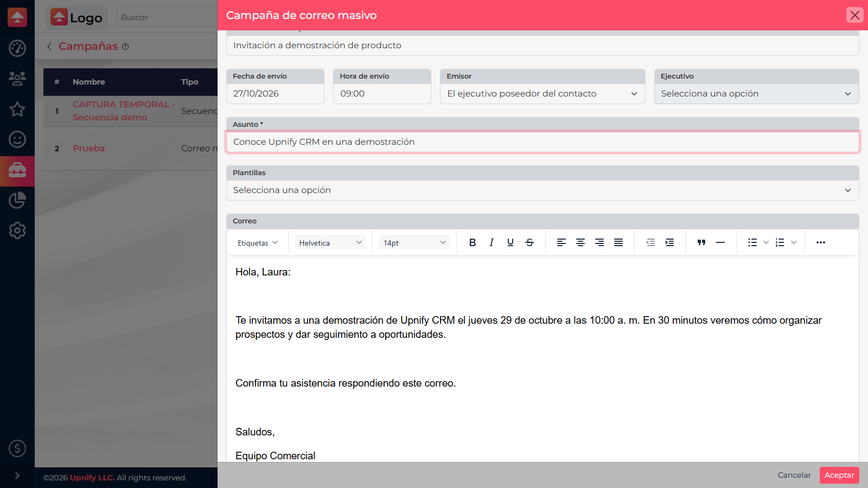This screenshot has width=868, height=488.
Task: Center-align the email text
Action: click(580, 242)
